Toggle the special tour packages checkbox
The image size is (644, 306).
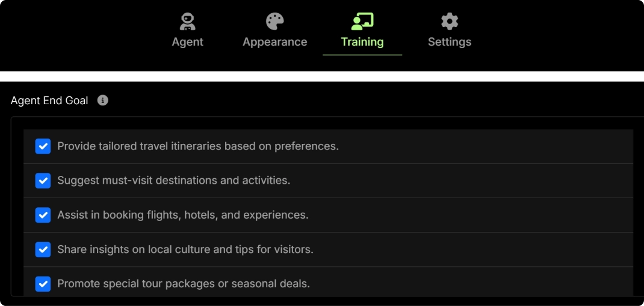point(43,284)
